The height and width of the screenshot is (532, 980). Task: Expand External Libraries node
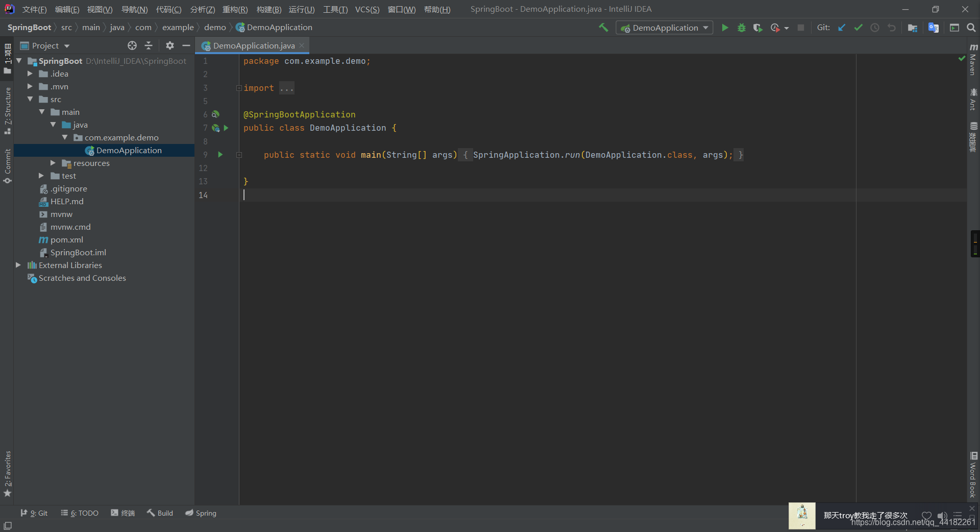[x=18, y=265]
